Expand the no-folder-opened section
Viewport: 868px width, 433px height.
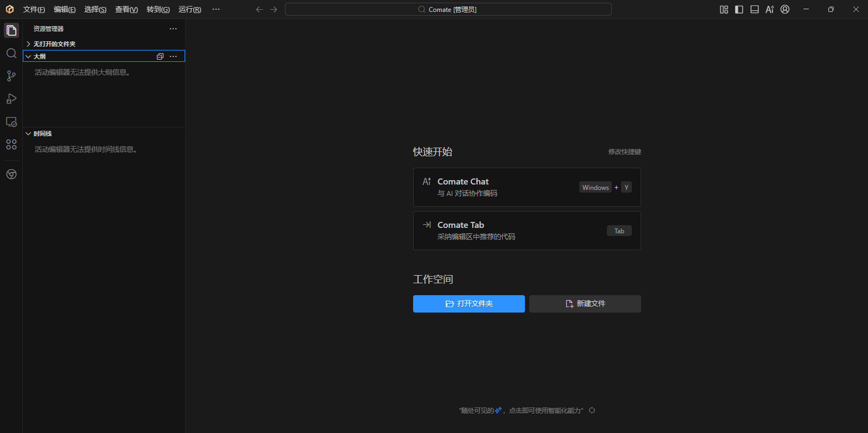(x=54, y=44)
